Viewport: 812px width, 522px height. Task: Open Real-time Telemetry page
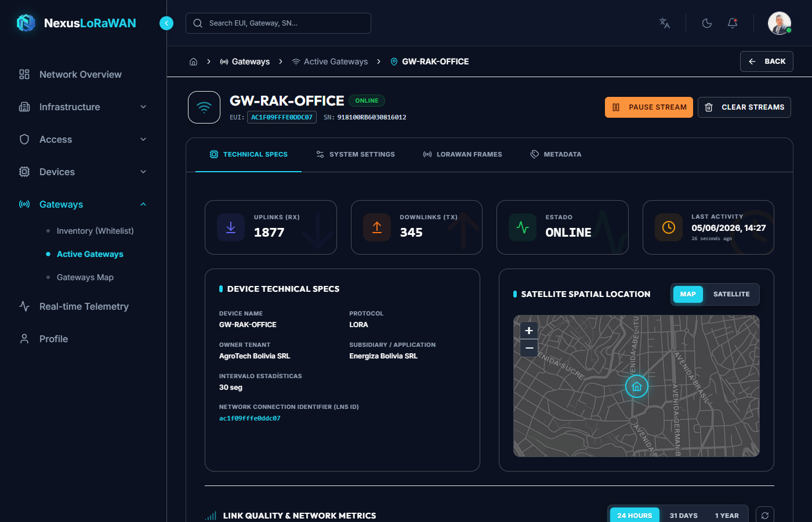point(84,306)
